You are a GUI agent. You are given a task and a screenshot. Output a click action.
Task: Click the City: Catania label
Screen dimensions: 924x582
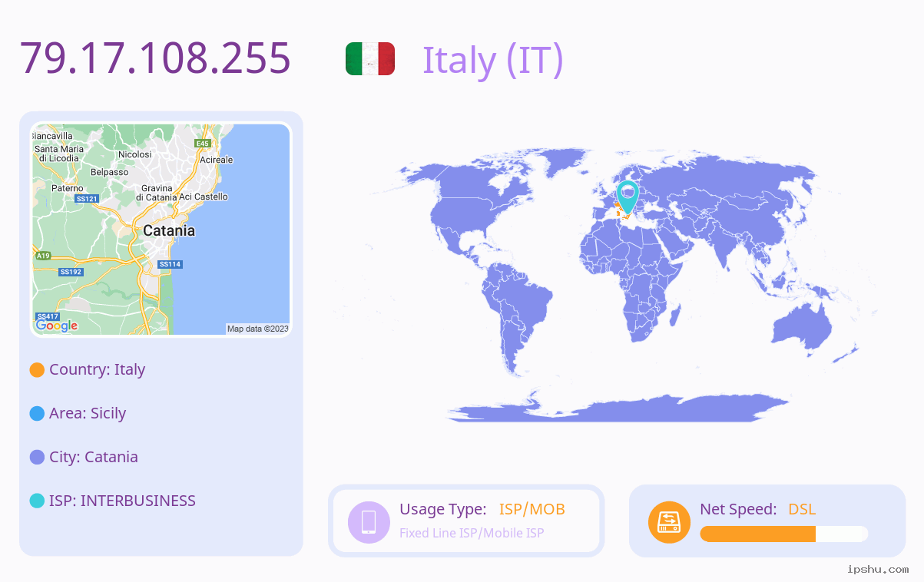pos(94,457)
